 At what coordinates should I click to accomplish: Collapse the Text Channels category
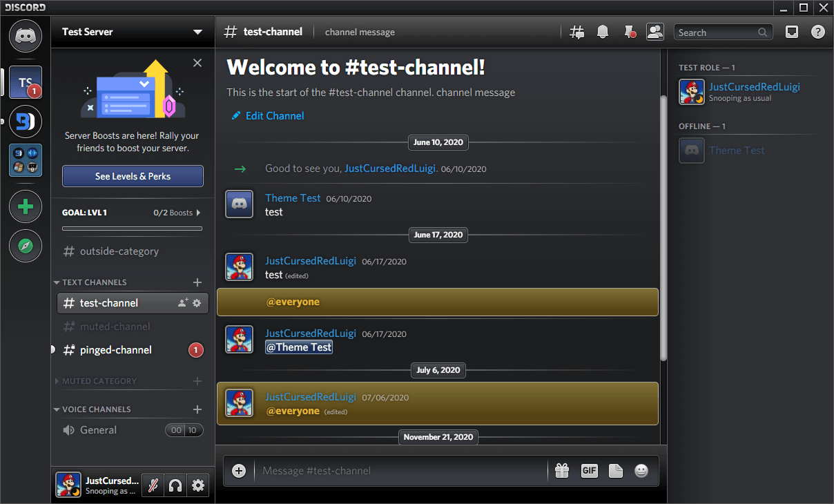click(95, 282)
